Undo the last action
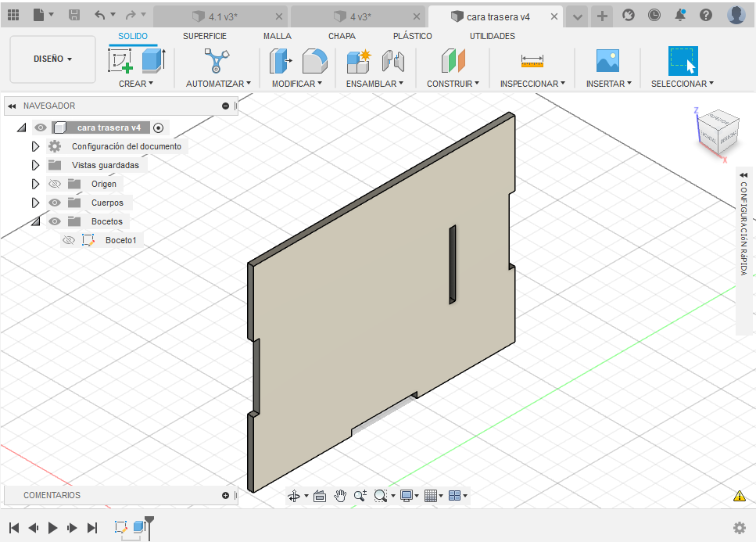Image resolution: width=756 pixels, height=542 pixels. pyautogui.click(x=100, y=16)
